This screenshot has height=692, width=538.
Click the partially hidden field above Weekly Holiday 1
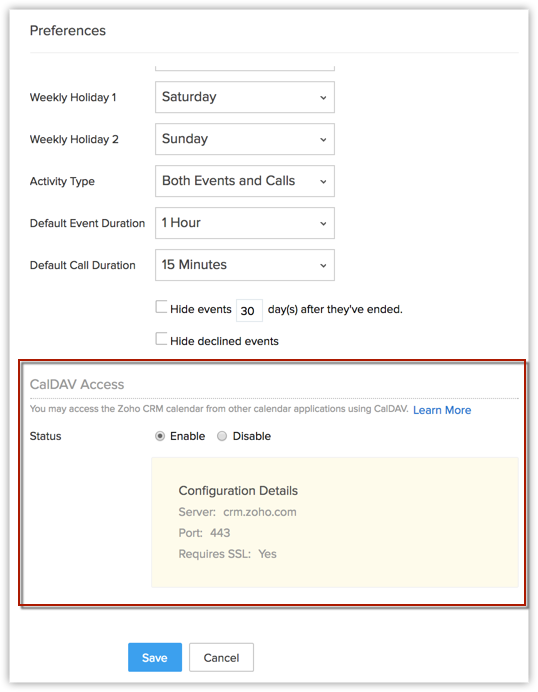(245, 68)
